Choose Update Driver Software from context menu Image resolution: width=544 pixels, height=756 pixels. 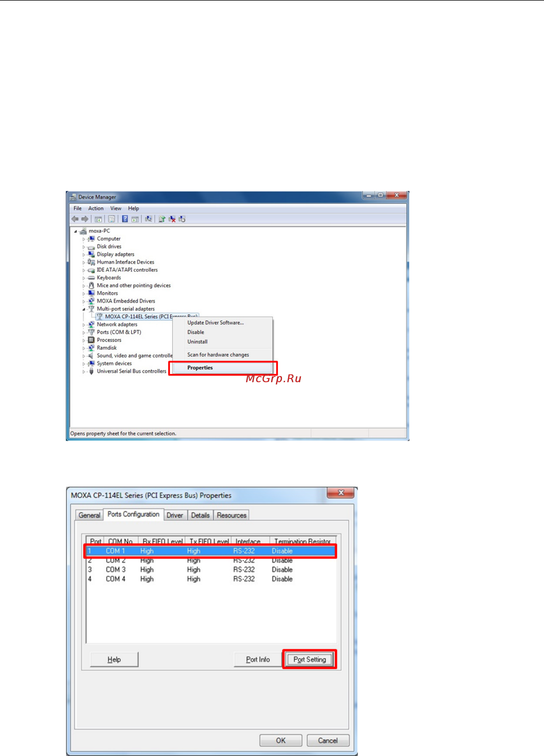click(x=223, y=323)
